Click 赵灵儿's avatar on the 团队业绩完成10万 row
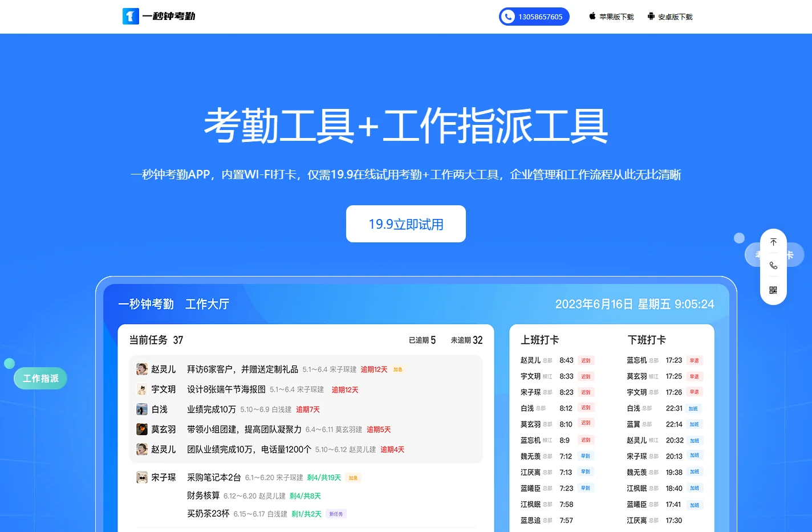The width and height of the screenshot is (812, 532). pyautogui.click(x=142, y=449)
